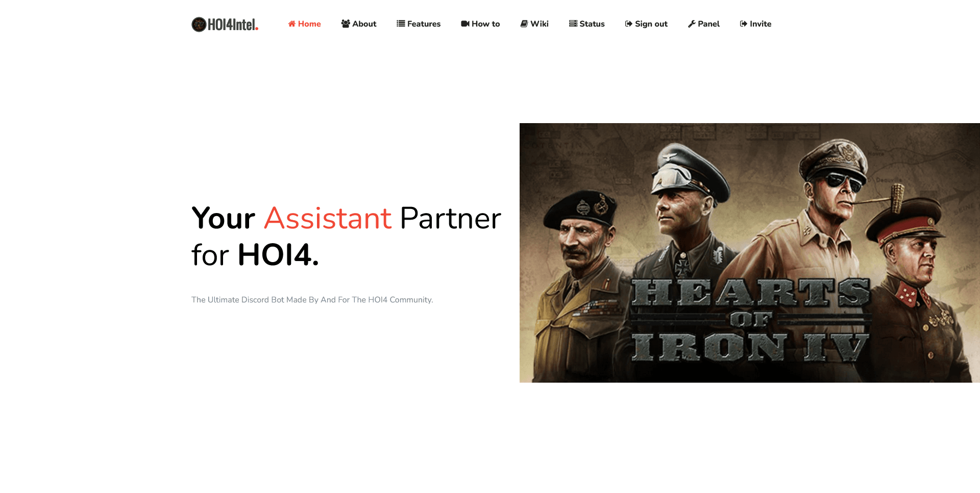This screenshot has height=493, width=980.
Task: Click the book icon beside Wiki
Action: pos(524,24)
